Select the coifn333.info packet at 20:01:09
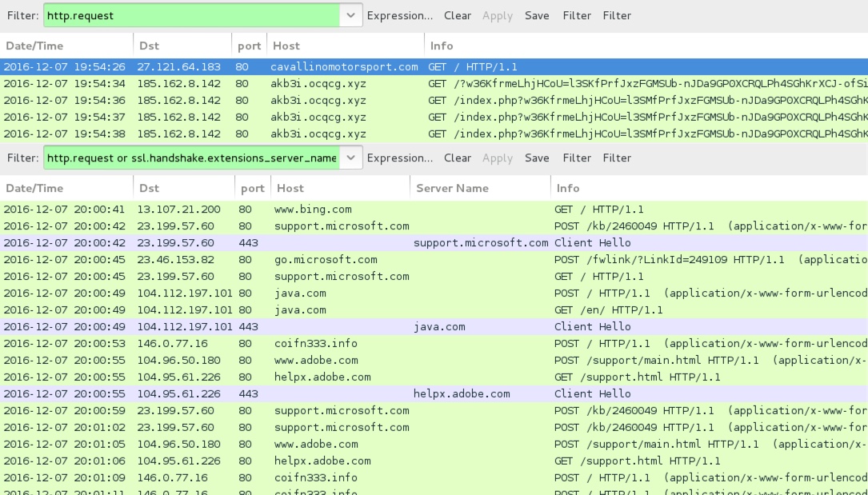 point(434,478)
